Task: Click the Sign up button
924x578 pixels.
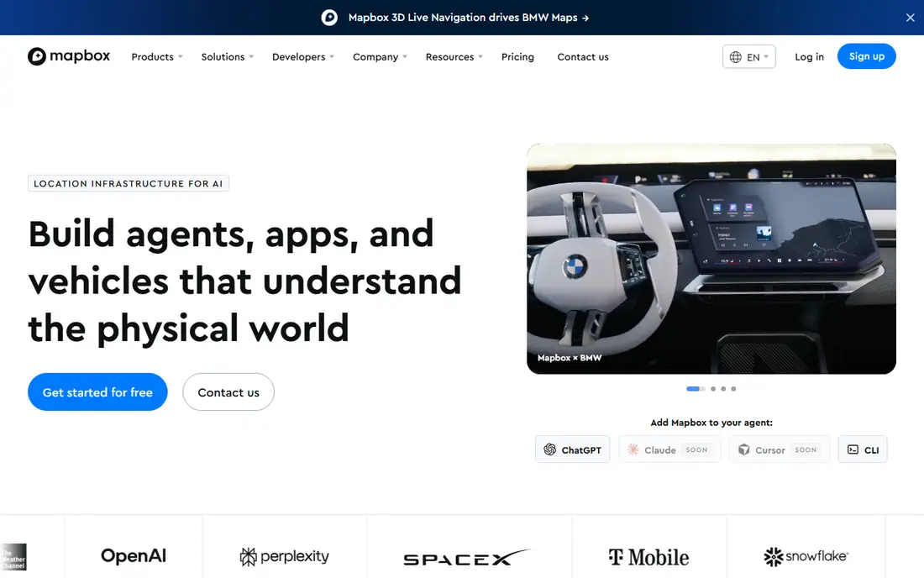Action: click(866, 56)
